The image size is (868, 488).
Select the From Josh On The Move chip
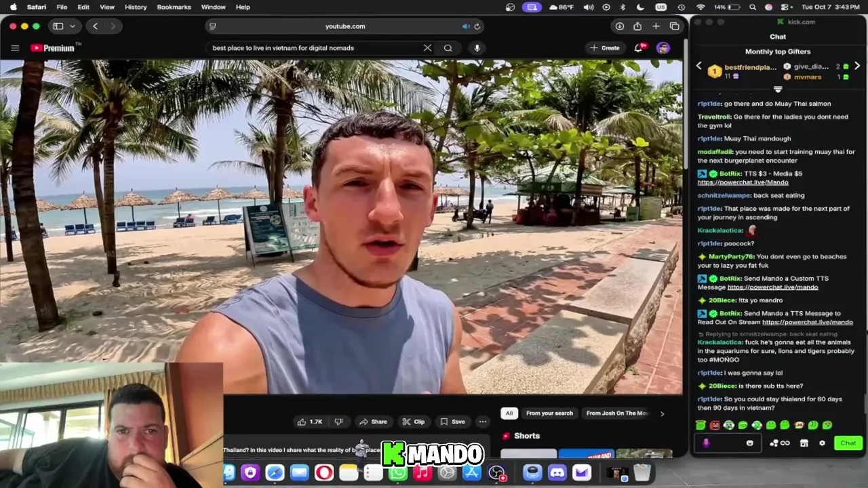[x=617, y=413]
